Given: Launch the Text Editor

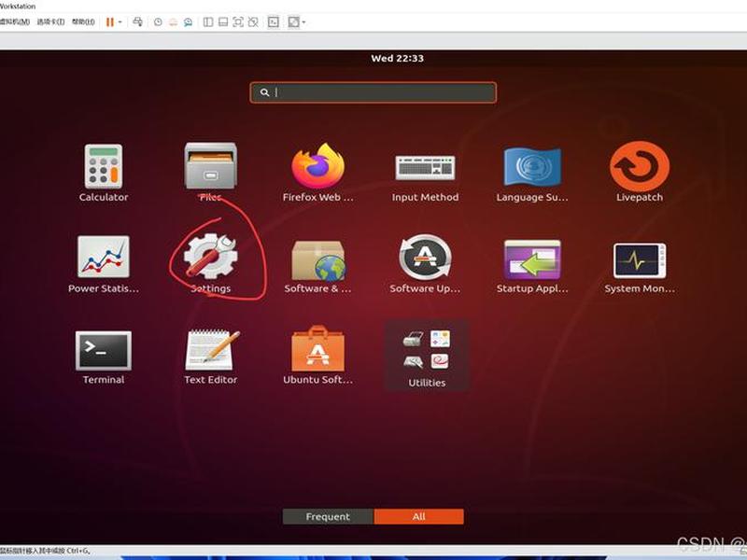Looking at the screenshot, I should (x=211, y=357).
